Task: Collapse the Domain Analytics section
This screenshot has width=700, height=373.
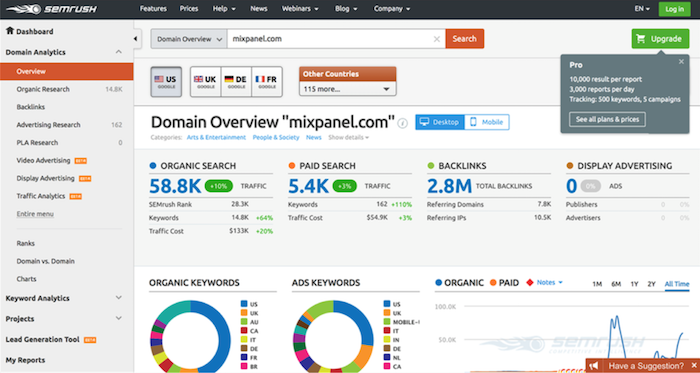Action: click(x=118, y=52)
